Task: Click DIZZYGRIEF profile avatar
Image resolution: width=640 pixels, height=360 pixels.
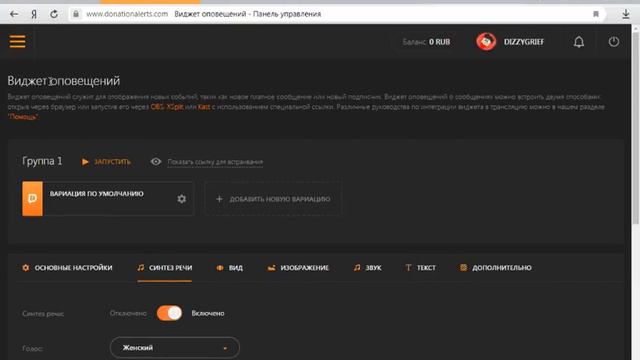Action: pyautogui.click(x=486, y=42)
